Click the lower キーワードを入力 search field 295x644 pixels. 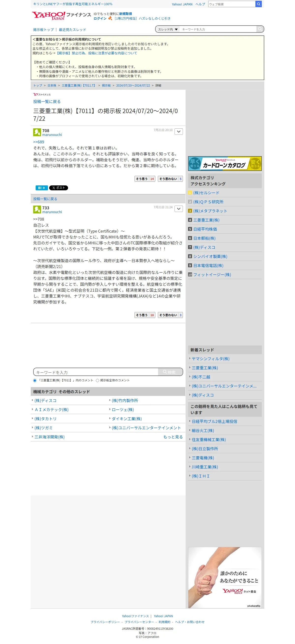pos(96,372)
